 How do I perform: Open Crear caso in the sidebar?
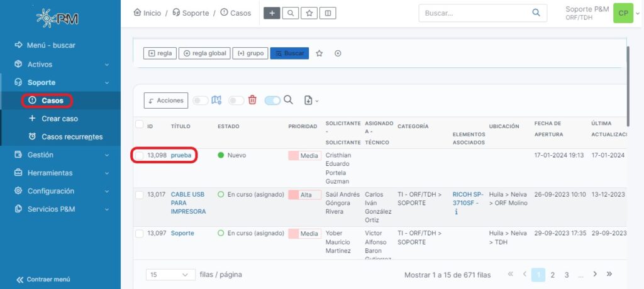60,118
